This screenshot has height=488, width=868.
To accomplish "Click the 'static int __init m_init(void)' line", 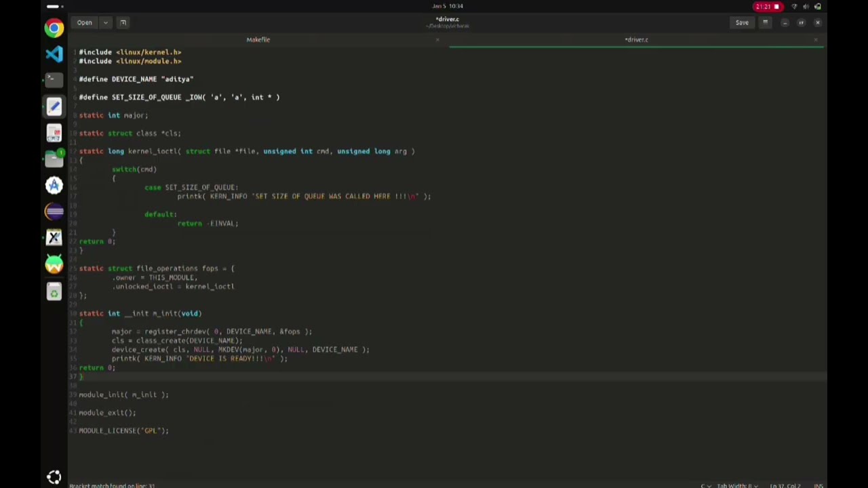I will 140,313.
